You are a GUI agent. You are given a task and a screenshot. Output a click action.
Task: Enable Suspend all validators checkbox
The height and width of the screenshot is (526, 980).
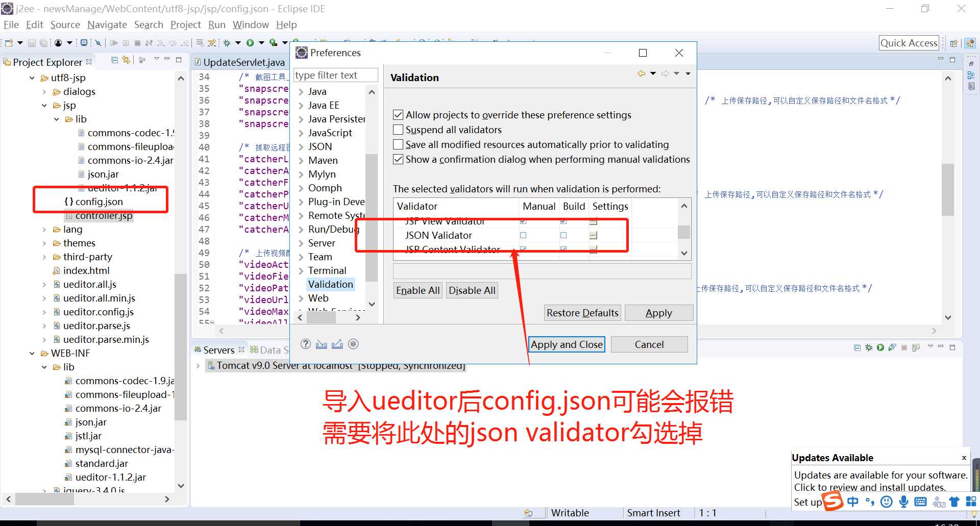tap(398, 130)
